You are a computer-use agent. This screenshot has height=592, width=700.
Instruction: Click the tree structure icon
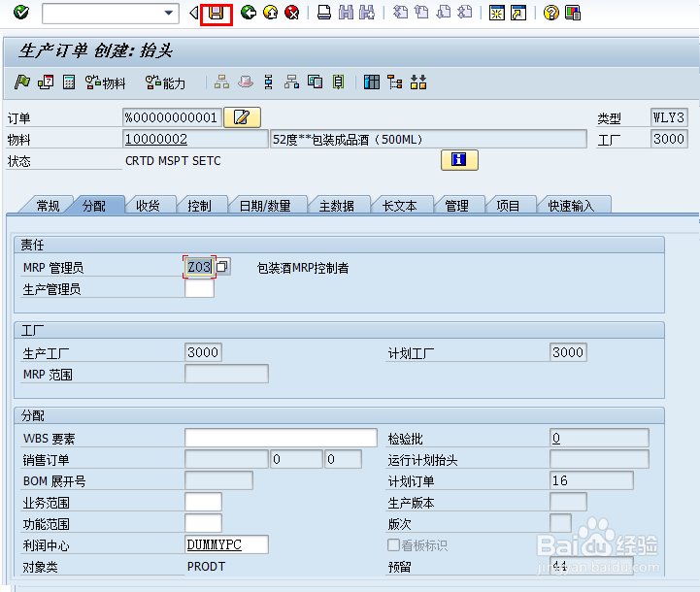394,82
